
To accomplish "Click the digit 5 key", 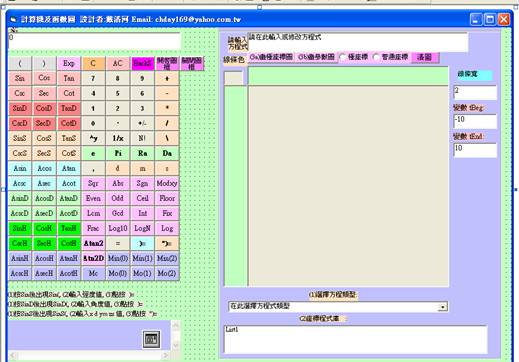I will [x=118, y=93].
